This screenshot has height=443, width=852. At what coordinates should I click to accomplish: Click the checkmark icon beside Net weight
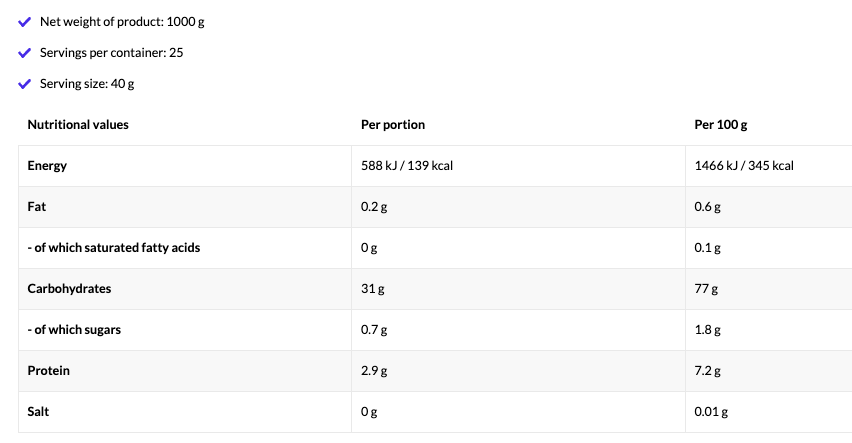[x=25, y=21]
